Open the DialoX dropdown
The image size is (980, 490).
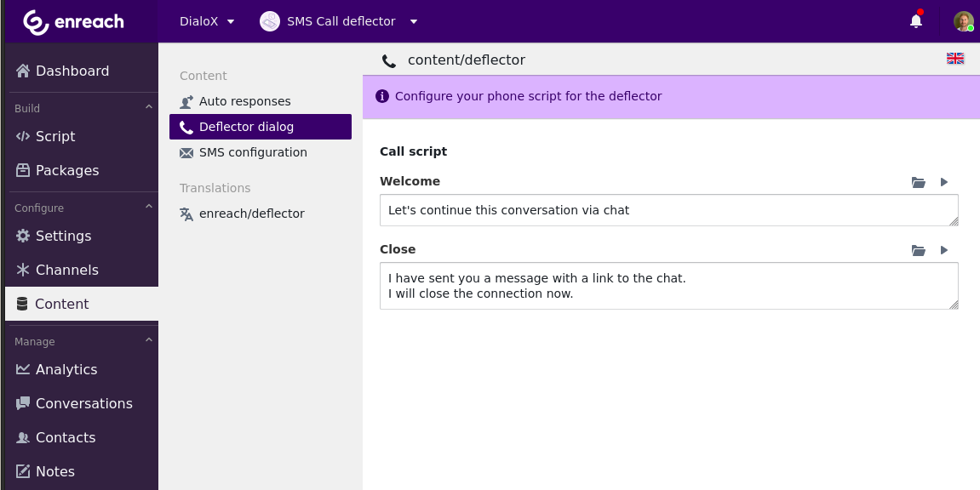(207, 21)
